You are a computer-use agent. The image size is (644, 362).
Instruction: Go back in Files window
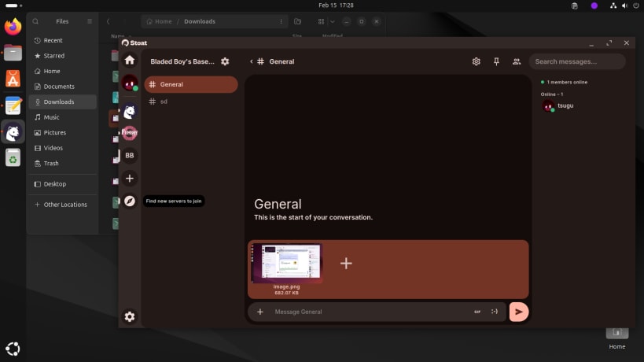pyautogui.click(x=109, y=21)
